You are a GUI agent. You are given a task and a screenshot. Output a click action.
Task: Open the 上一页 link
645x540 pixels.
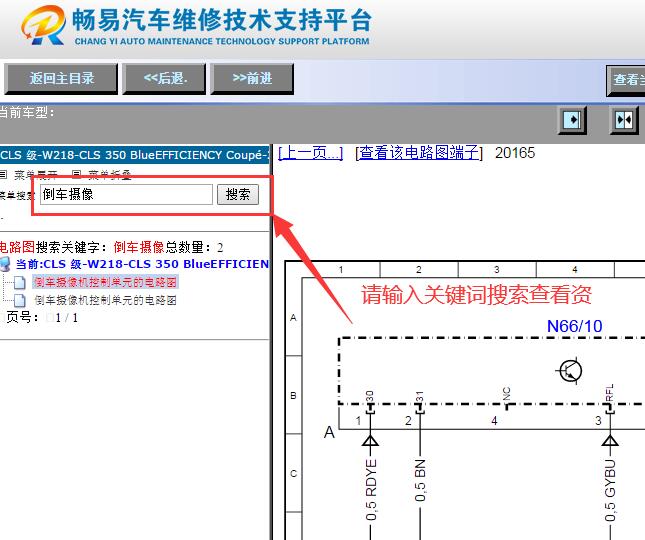[311, 153]
